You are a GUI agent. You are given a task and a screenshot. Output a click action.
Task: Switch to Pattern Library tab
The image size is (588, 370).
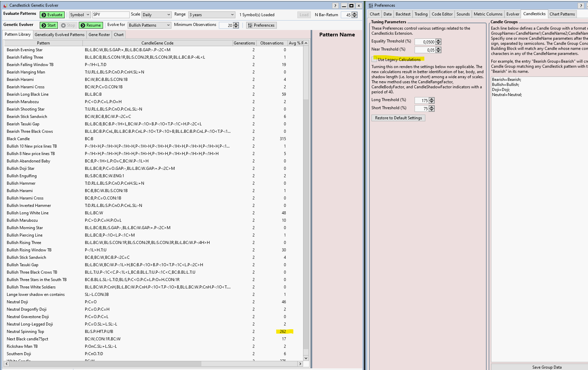click(x=18, y=34)
